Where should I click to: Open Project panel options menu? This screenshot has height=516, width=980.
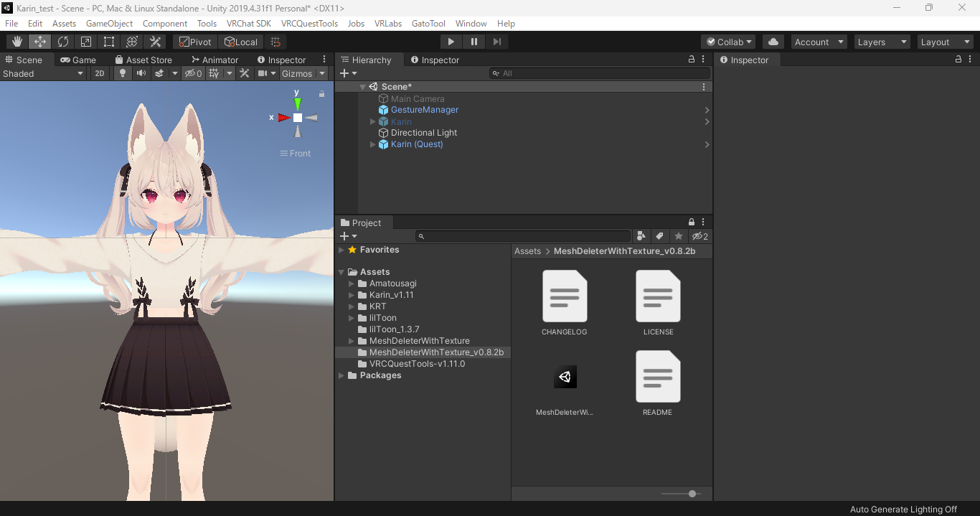703,222
